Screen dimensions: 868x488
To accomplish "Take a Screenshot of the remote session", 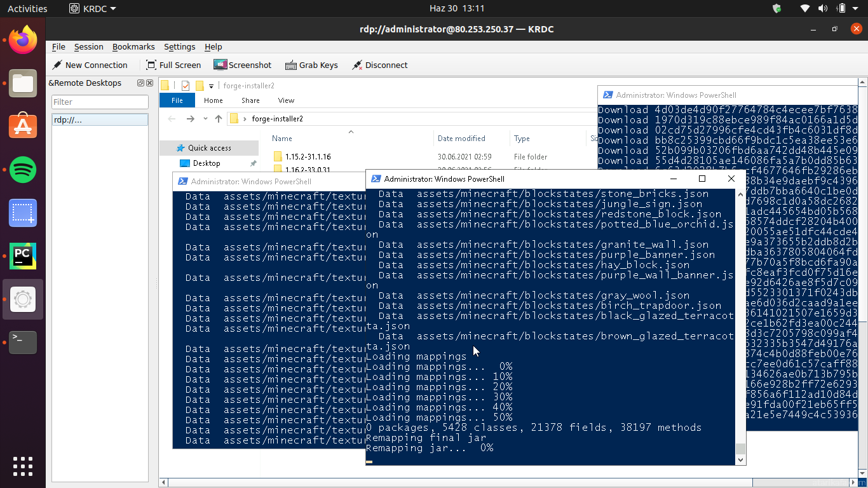I will click(x=243, y=65).
